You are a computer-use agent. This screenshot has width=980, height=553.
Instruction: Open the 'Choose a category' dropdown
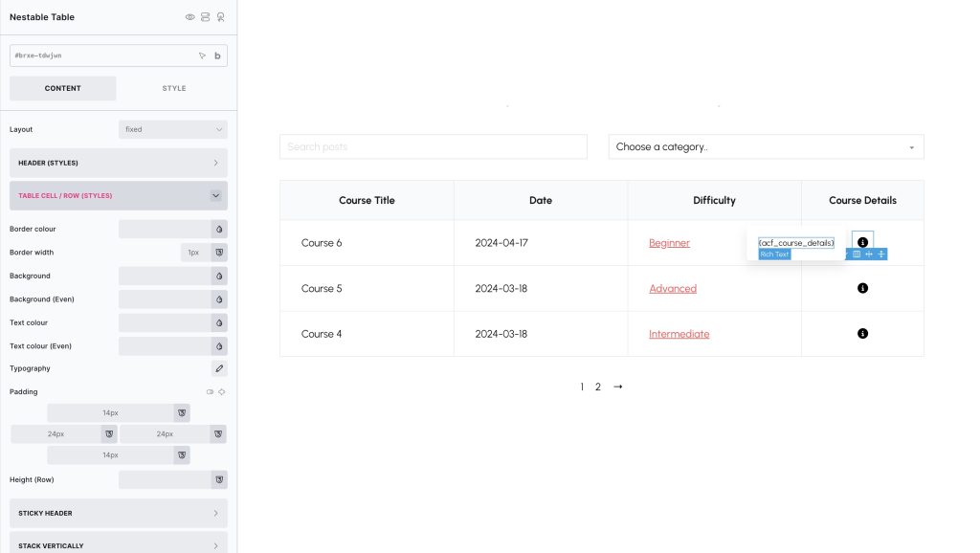[766, 147]
